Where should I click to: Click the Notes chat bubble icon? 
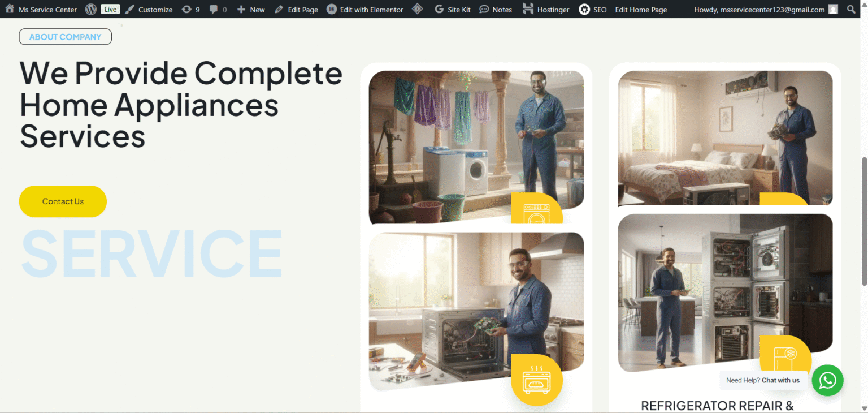pos(484,9)
